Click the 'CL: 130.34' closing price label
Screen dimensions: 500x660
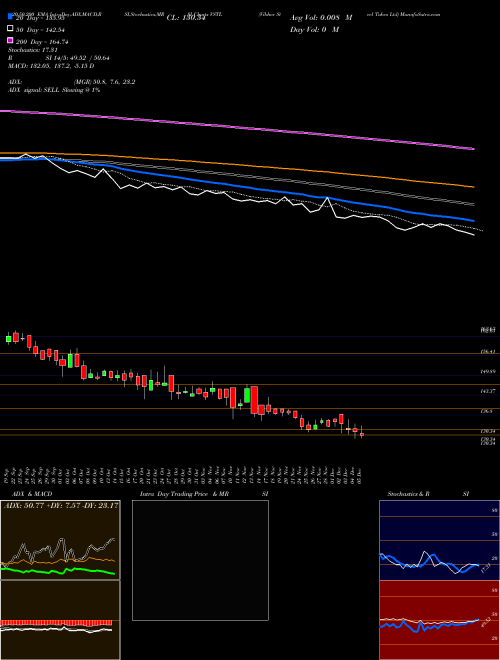(186, 18)
